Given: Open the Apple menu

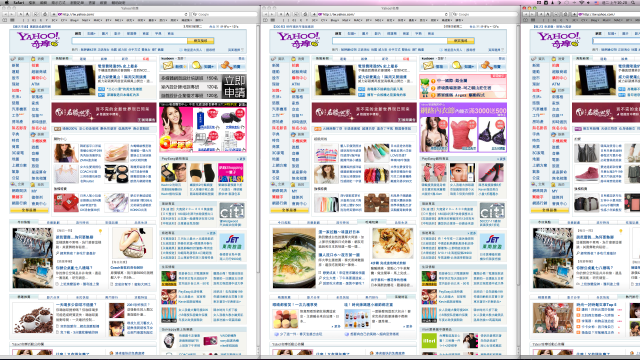Looking at the screenshot, I should pyautogui.click(x=7, y=2).
